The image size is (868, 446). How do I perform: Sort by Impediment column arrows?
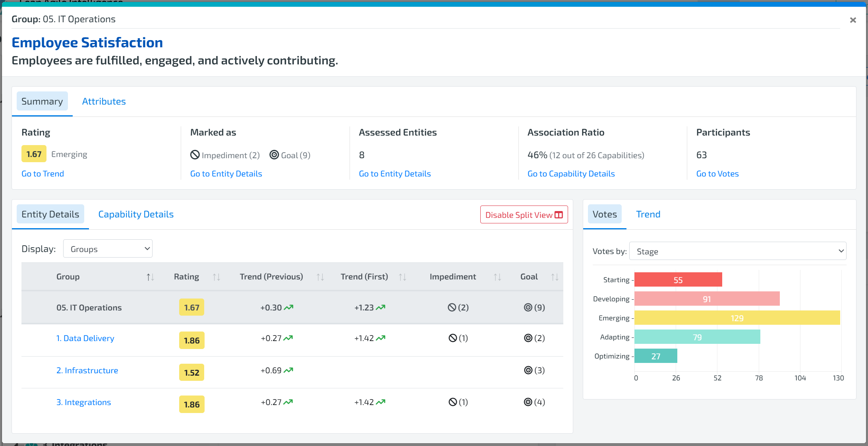497,277
